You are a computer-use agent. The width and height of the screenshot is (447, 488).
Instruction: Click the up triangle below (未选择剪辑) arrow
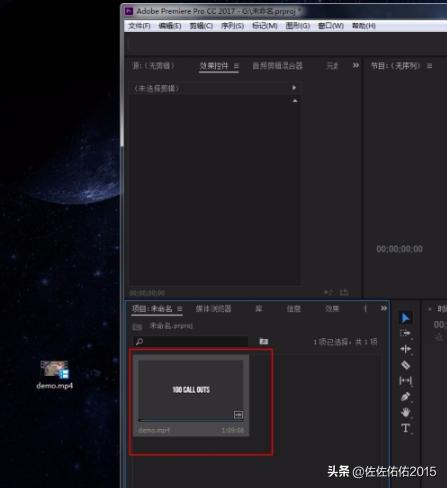[x=295, y=101]
